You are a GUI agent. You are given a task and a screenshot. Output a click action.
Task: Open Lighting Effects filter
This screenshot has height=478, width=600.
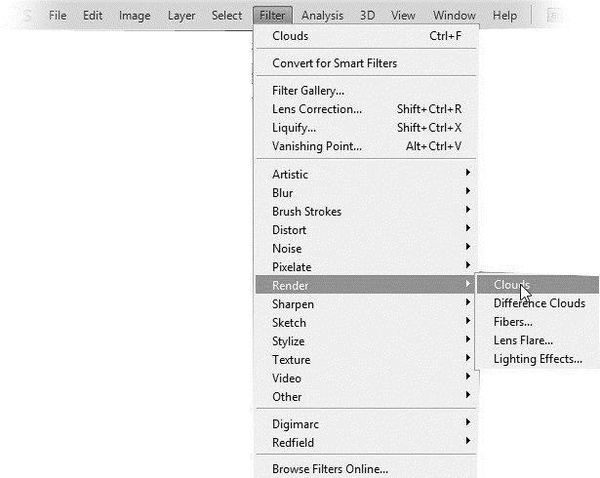(x=537, y=359)
